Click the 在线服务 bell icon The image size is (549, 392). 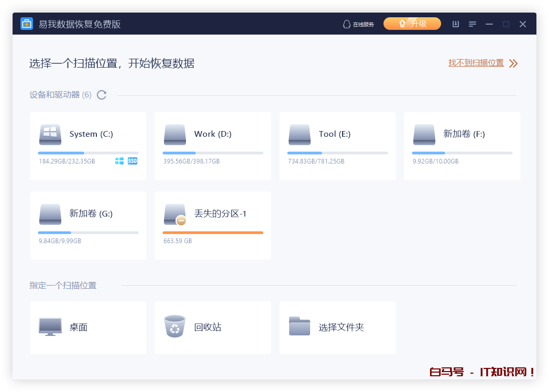(x=346, y=24)
